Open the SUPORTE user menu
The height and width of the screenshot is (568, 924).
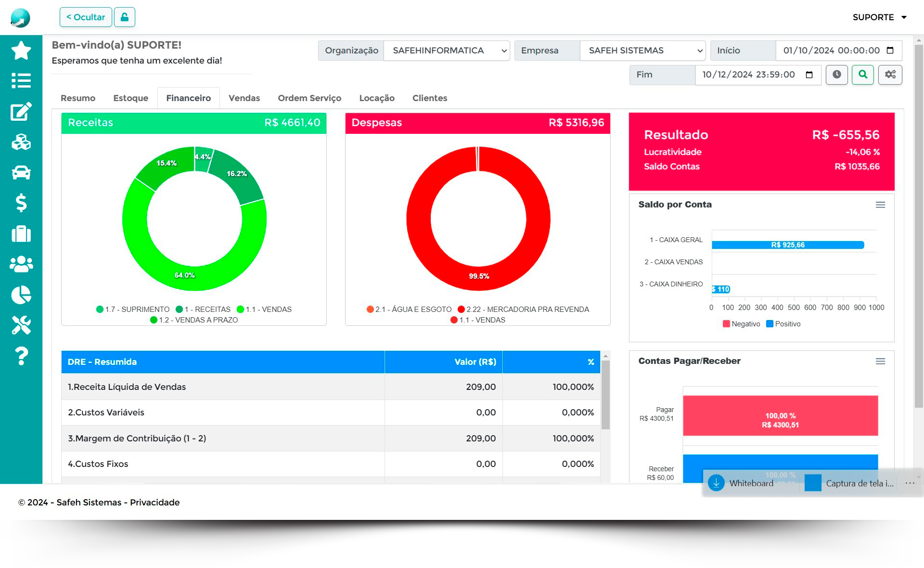click(880, 17)
